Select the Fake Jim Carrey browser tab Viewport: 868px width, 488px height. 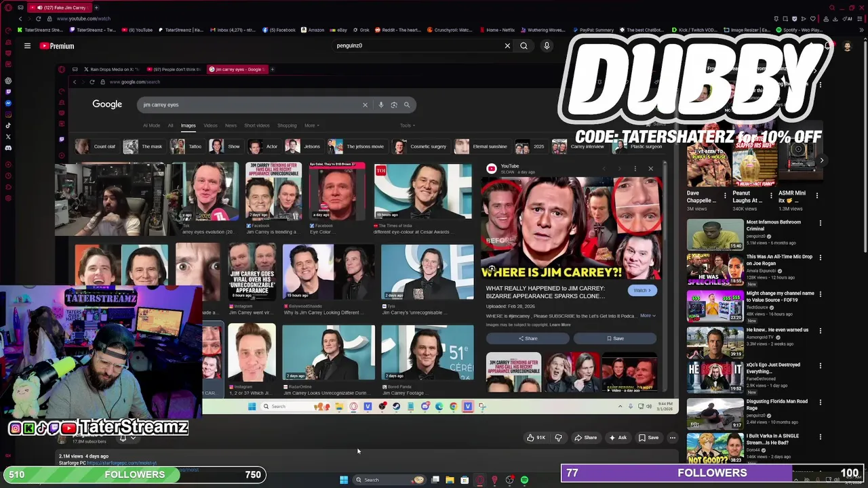(60, 7)
